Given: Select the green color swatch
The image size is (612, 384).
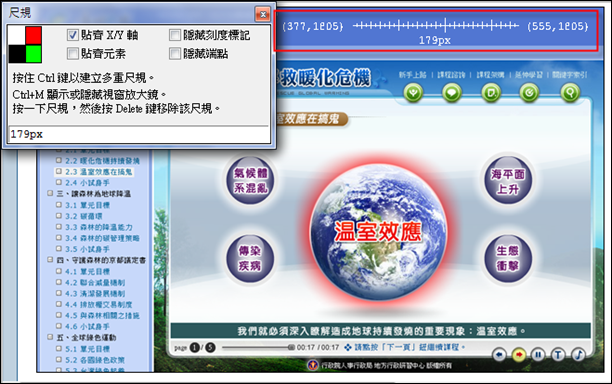Looking at the screenshot, I should click(34, 54).
